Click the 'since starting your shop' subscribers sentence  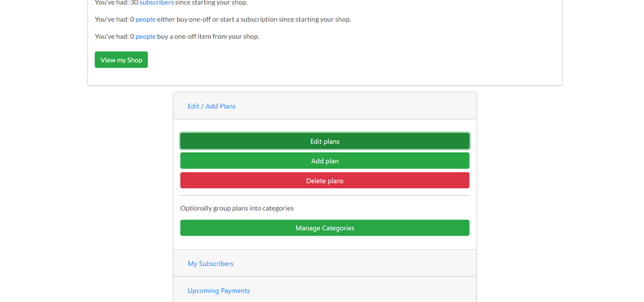pos(171,3)
